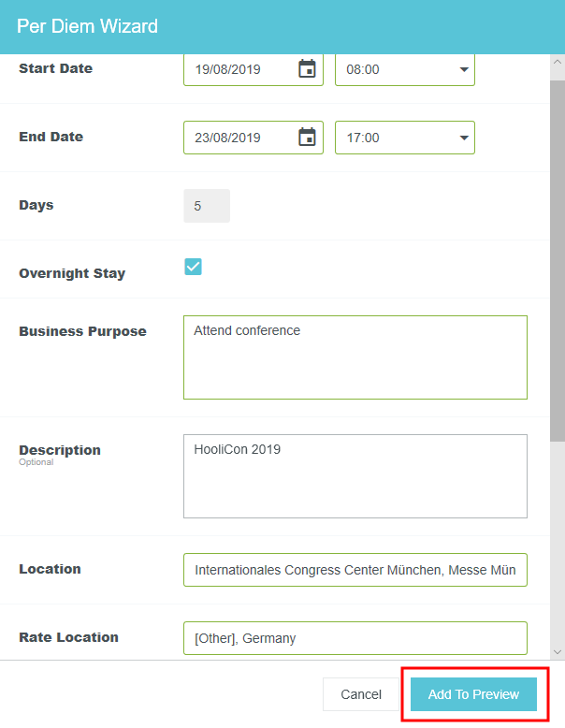Open the End Date calendar picker icon
Viewport: 565px width, 728px height.
tap(307, 138)
